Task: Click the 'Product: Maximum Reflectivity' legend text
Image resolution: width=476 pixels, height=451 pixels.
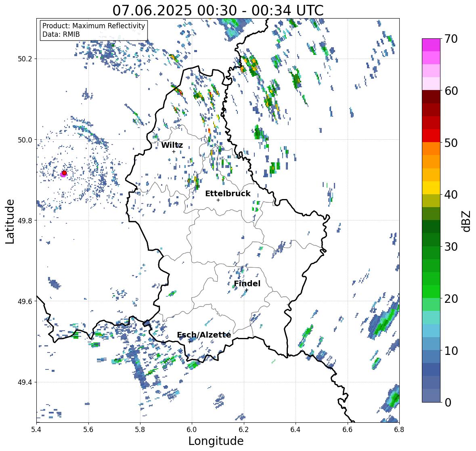Action: point(94,26)
